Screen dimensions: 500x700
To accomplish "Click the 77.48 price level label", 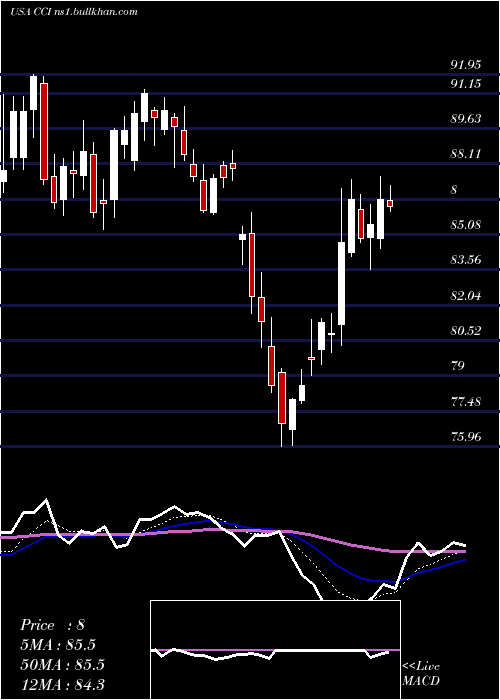I will 466,401.
